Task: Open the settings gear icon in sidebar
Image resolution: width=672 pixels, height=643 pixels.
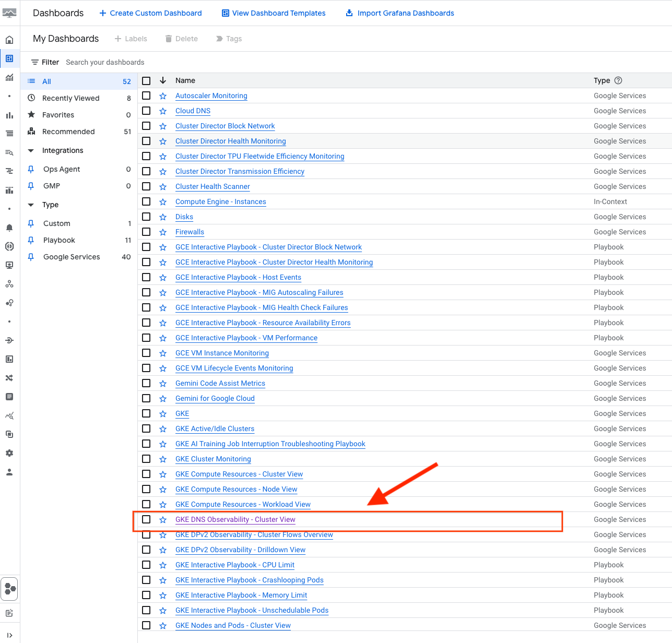Action: 9,453
